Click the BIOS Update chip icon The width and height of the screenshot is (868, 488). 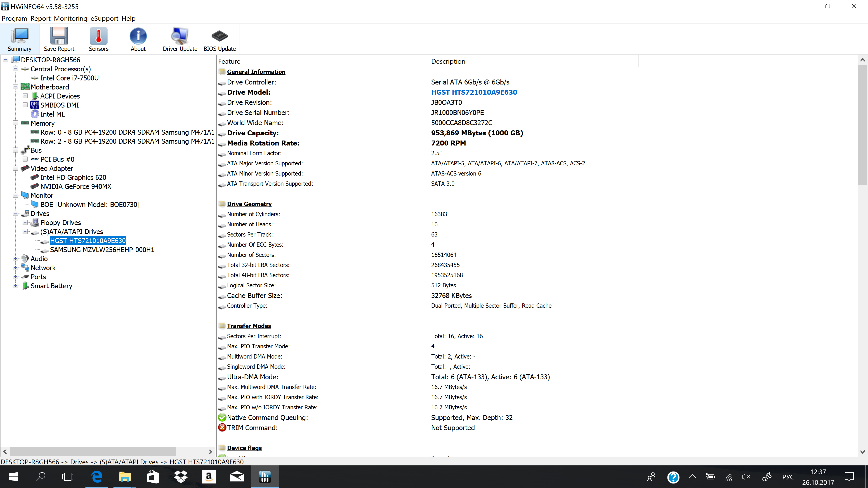(x=220, y=39)
